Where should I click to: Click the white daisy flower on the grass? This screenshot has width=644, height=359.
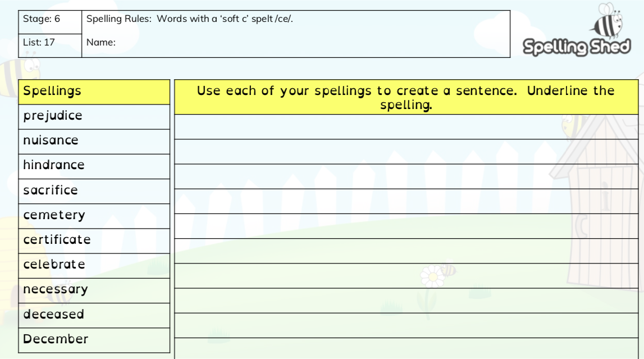point(432,276)
